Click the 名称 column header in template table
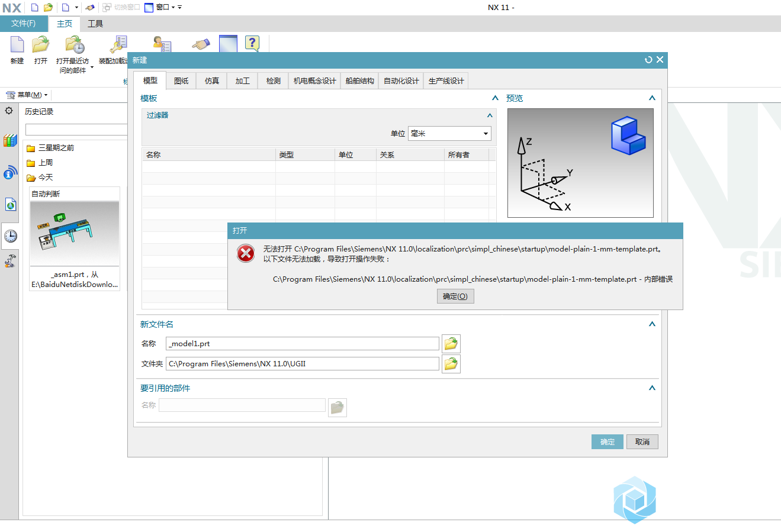 click(208, 155)
